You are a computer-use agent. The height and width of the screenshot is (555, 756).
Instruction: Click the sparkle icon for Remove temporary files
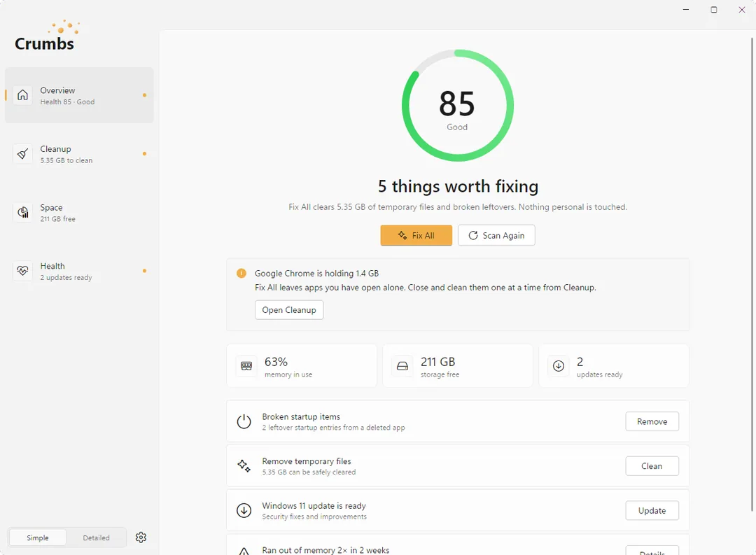244,466
